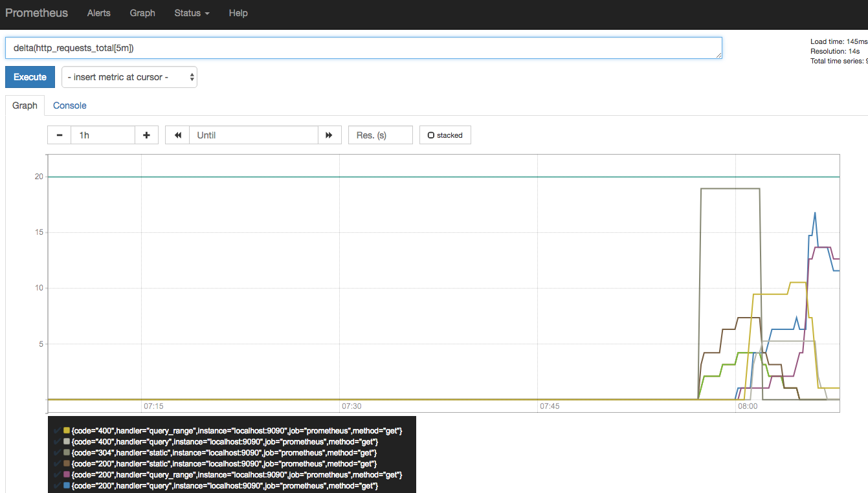Click the plus icon to expand the time range

pyautogui.click(x=146, y=135)
